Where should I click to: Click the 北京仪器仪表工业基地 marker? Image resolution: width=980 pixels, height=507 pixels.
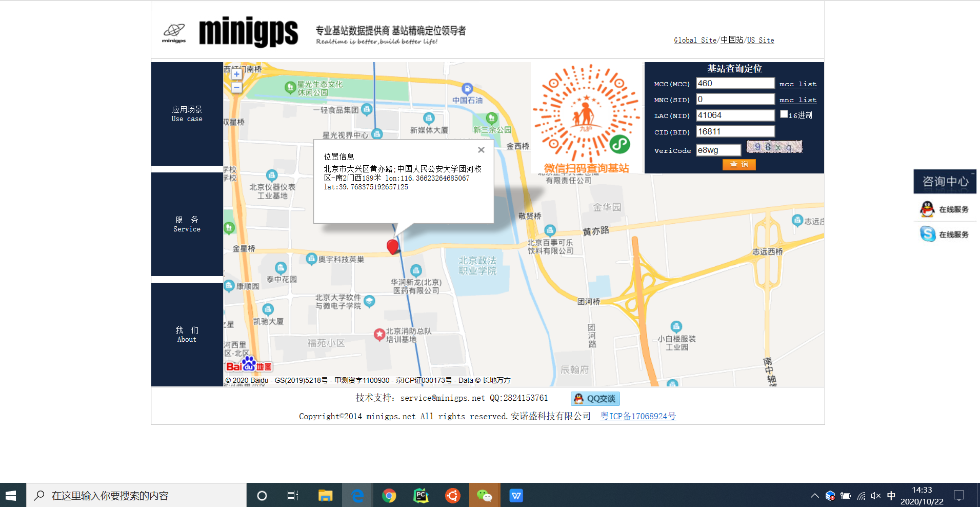click(272, 175)
